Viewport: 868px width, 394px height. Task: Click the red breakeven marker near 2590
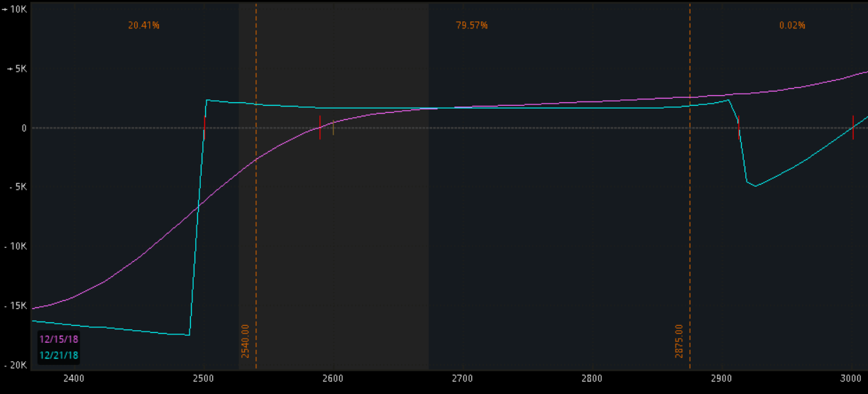pyautogui.click(x=320, y=128)
